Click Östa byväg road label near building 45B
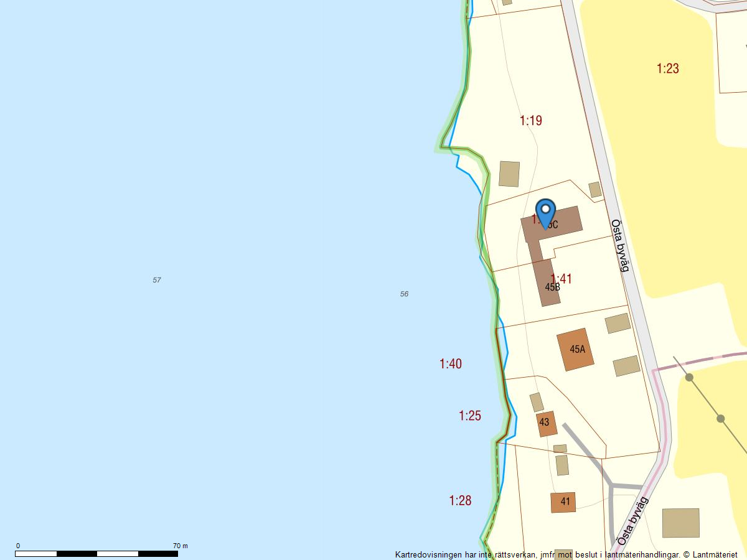Viewport: 747px width, 560px height. pos(620,245)
